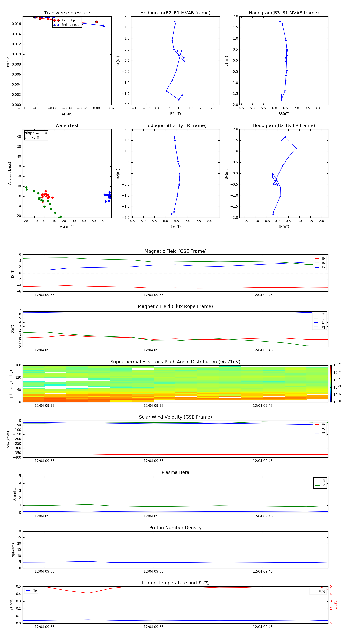Click the 'slope = -0.0' annotation box
The image size is (351, 644).
[x=36, y=135]
